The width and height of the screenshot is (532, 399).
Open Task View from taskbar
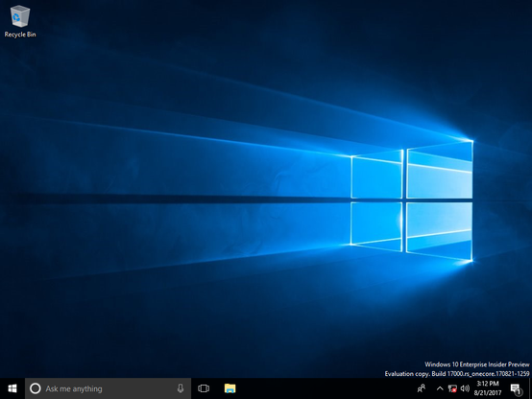[x=204, y=388]
